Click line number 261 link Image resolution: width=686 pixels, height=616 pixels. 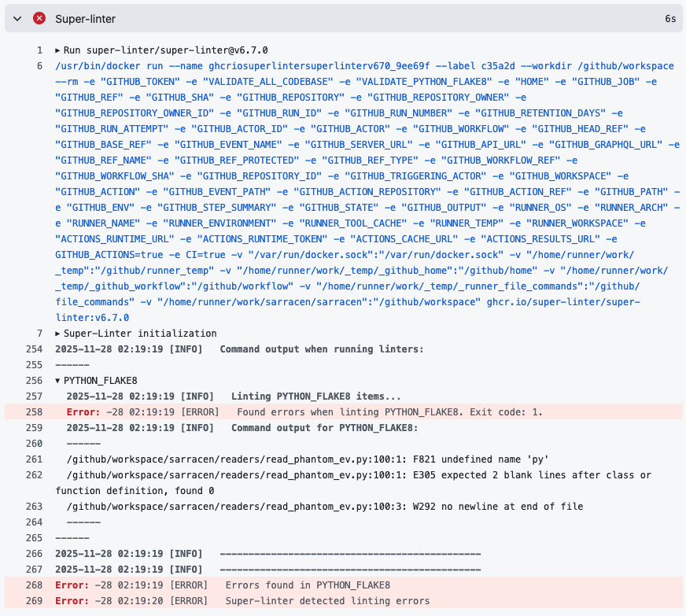pyautogui.click(x=34, y=459)
